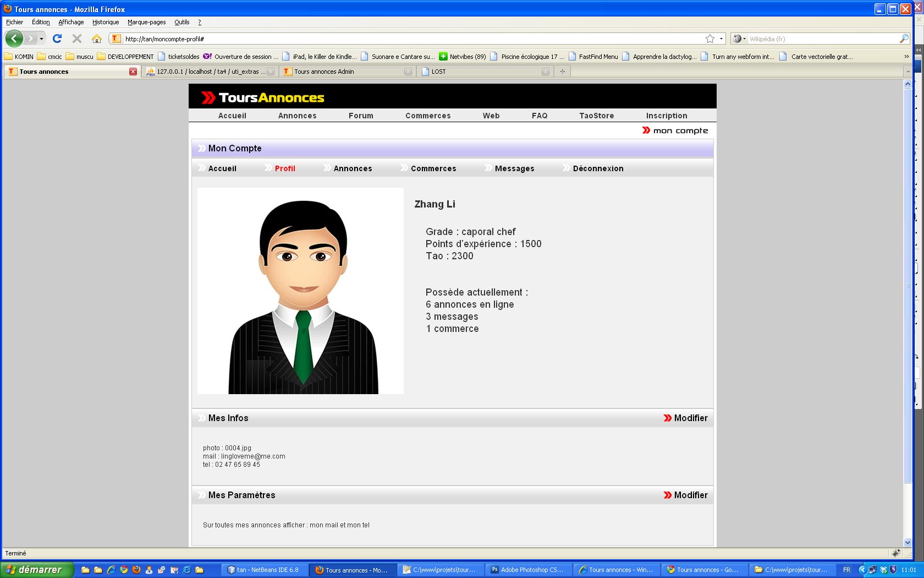Go back with the green Back arrow
Screen dimensions: 924x578
(x=14, y=39)
